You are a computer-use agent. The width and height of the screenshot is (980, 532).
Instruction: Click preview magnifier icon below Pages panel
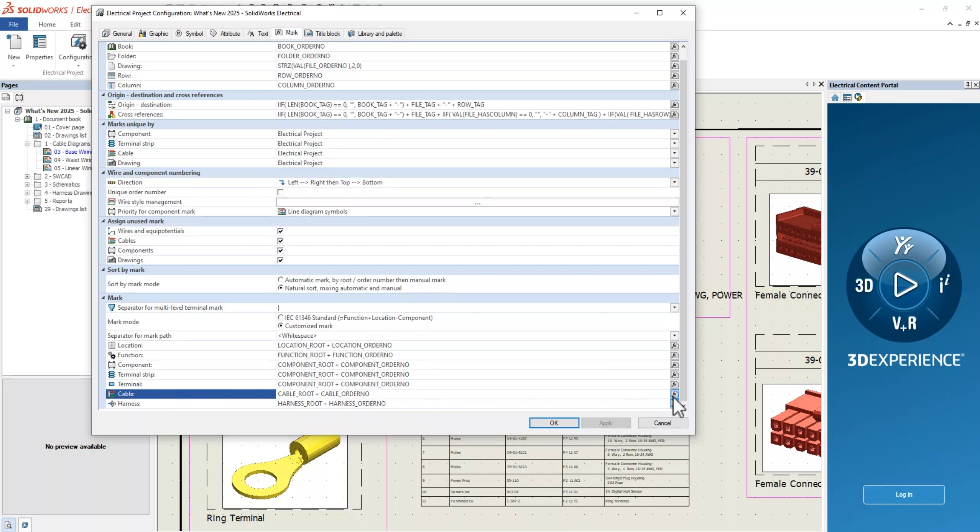[8, 525]
